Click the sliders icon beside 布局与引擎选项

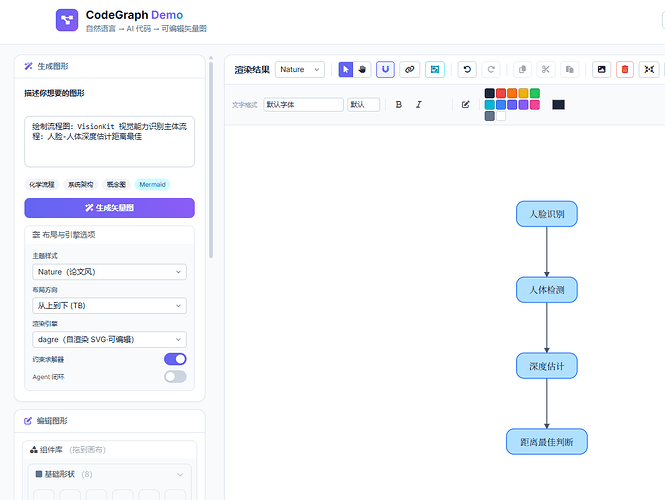(36, 235)
